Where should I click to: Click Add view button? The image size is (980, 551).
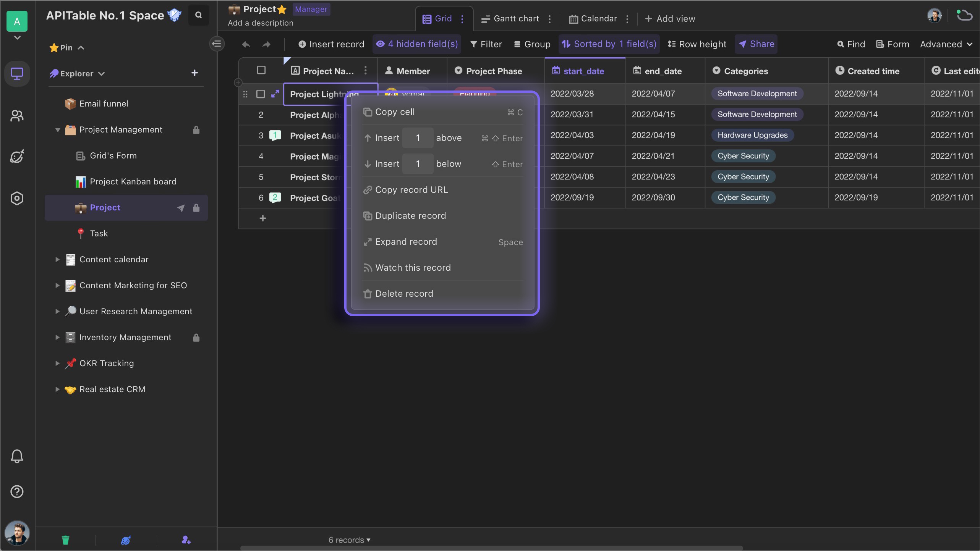tap(670, 19)
